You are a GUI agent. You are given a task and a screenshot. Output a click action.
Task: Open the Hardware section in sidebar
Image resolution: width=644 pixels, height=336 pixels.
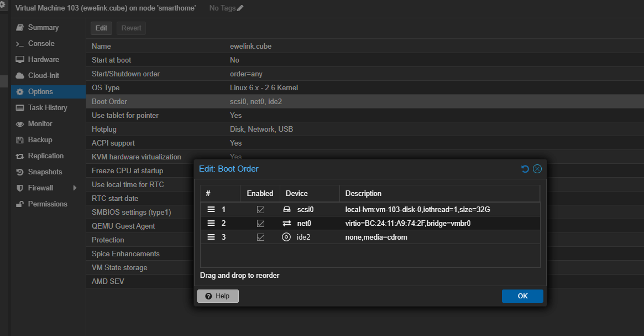click(x=43, y=59)
